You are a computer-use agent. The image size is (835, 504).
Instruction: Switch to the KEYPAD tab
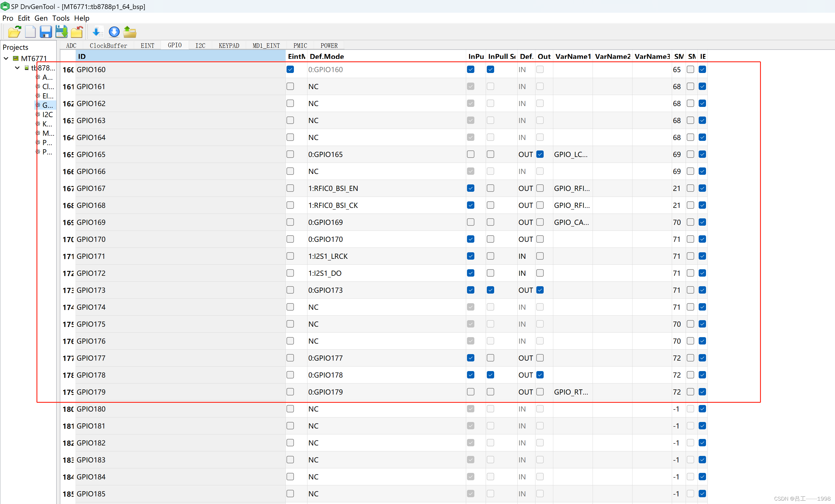(229, 46)
